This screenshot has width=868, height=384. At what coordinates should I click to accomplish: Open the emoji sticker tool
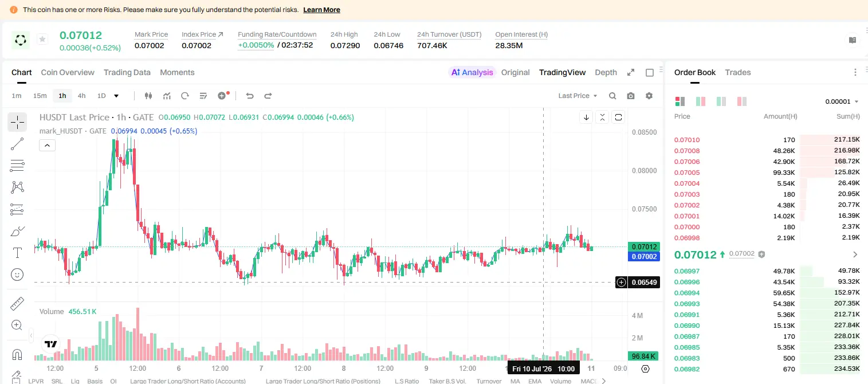pyautogui.click(x=17, y=275)
